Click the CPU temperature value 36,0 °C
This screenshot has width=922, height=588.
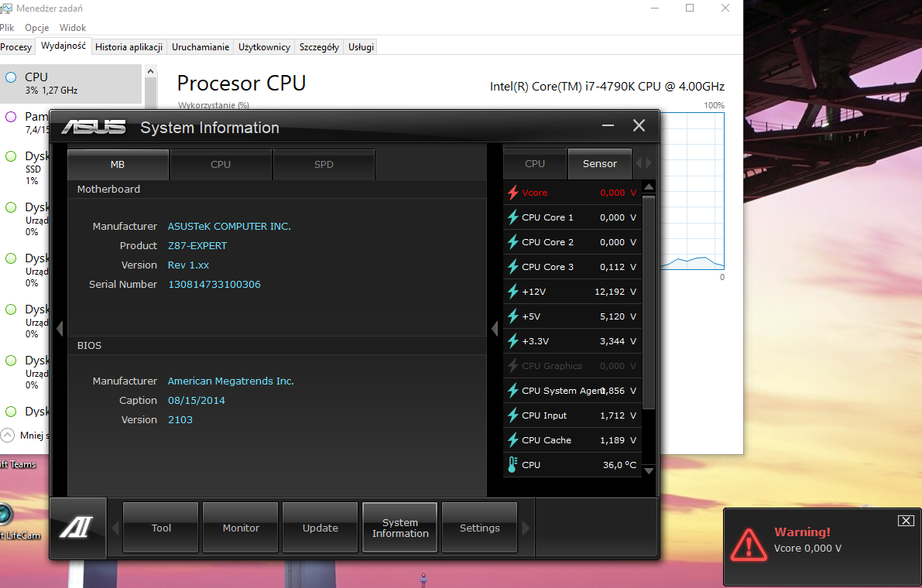pyautogui.click(x=619, y=465)
